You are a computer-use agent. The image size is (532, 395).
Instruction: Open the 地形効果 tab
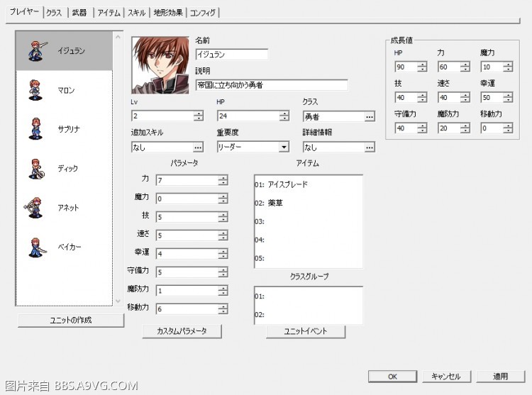[168, 13]
